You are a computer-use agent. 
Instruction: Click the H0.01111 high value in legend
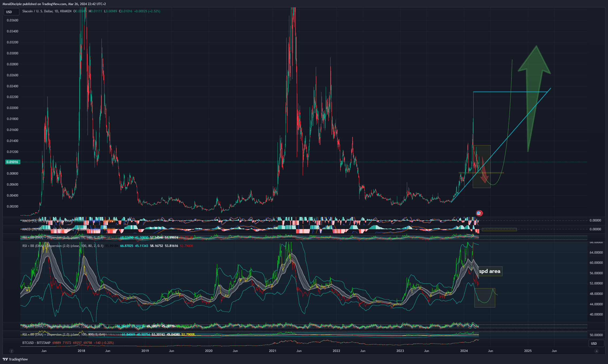[95, 11]
